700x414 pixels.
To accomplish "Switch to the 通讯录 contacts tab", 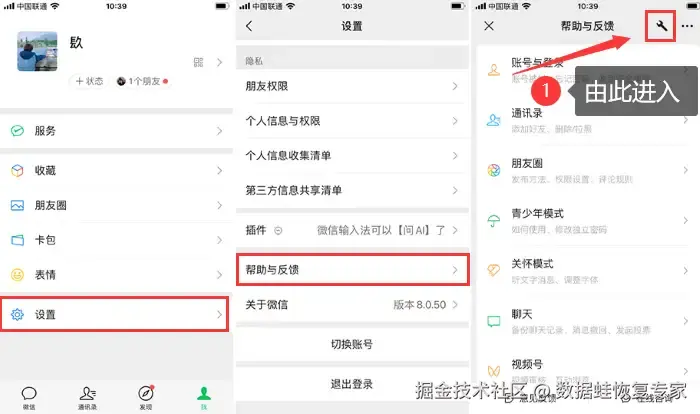I will [88, 397].
